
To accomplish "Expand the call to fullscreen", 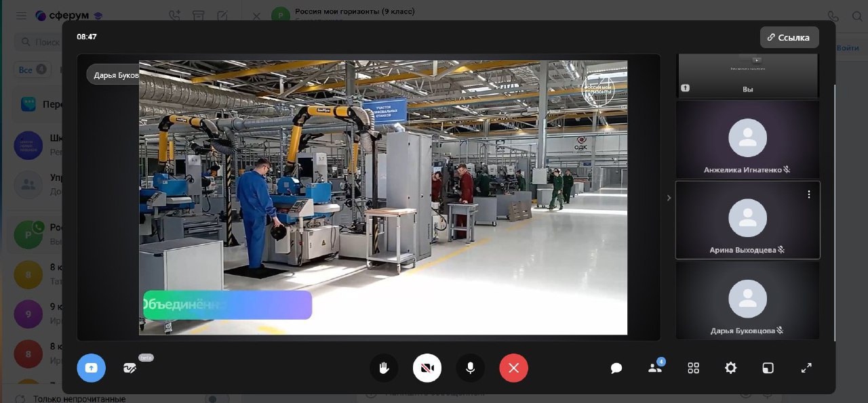I will (806, 368).
